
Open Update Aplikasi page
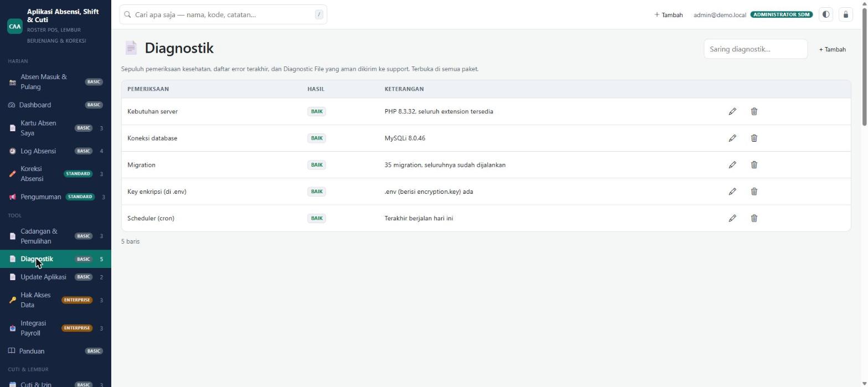click(55, 277)
